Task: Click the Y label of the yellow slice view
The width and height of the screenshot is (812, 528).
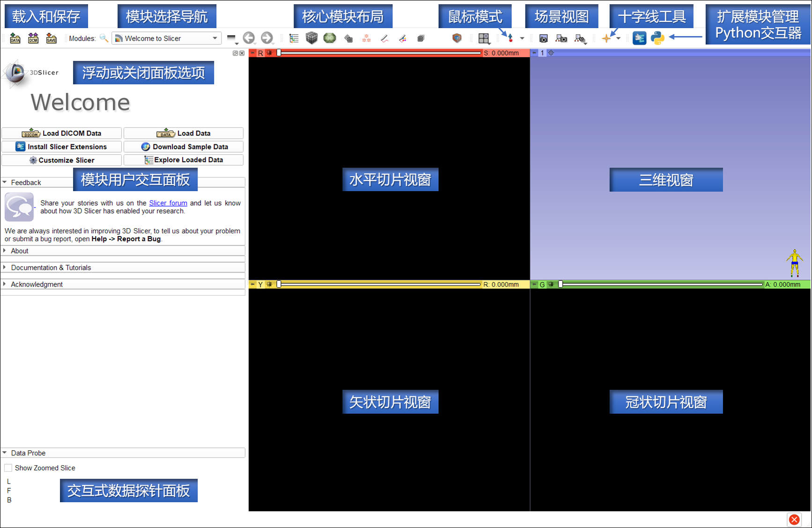Action: click(260, 284)
